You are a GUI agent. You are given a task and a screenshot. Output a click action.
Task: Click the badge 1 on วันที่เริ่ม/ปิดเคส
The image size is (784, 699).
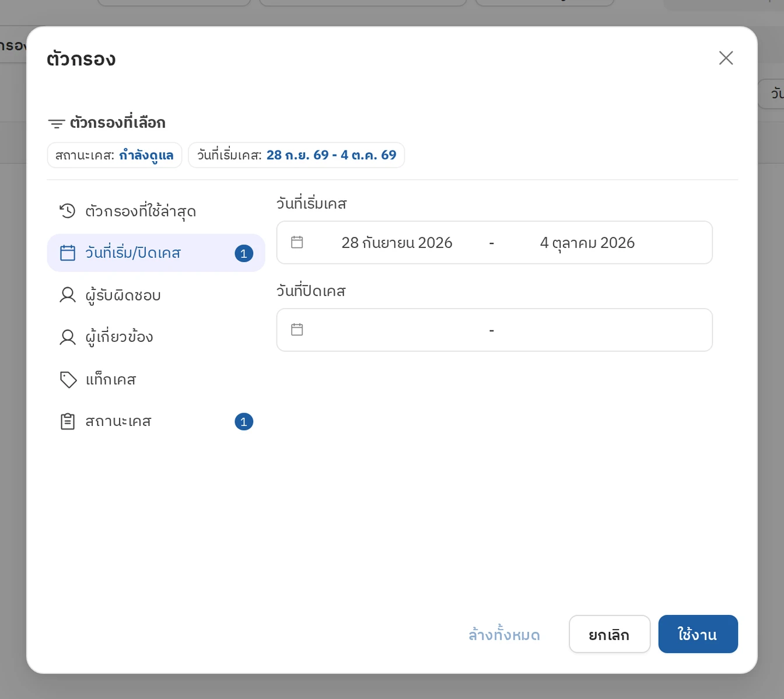[x=244, y=253]
